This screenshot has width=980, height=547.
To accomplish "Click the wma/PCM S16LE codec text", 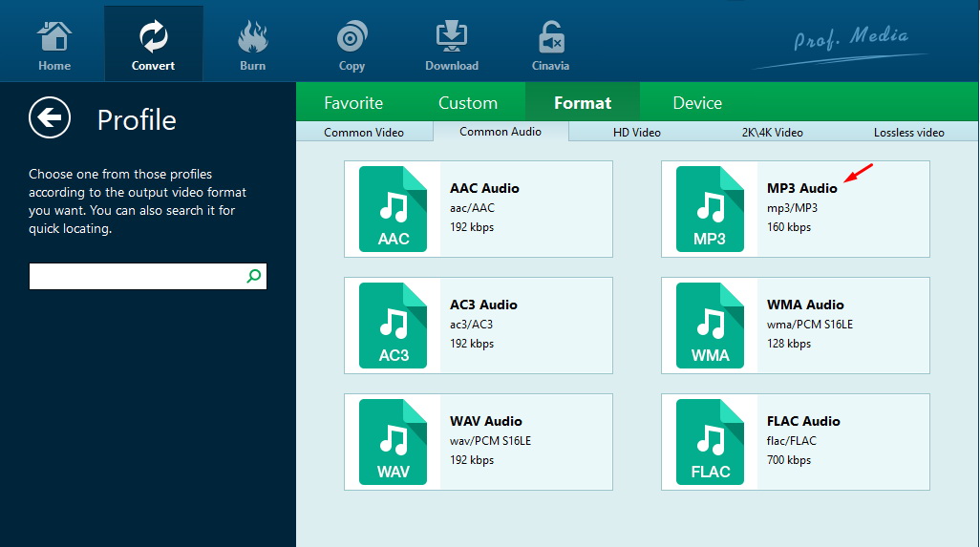I will (810, 324).
